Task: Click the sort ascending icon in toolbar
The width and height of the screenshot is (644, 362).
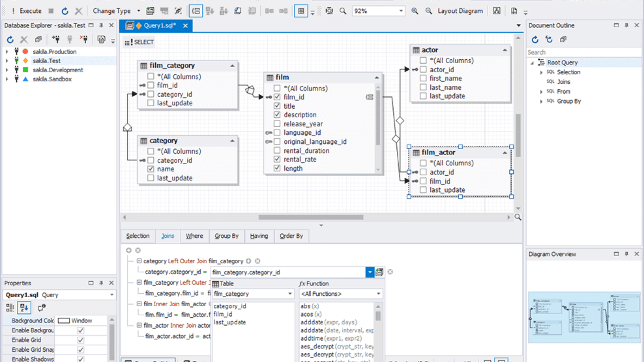Action: pos(210,11)
